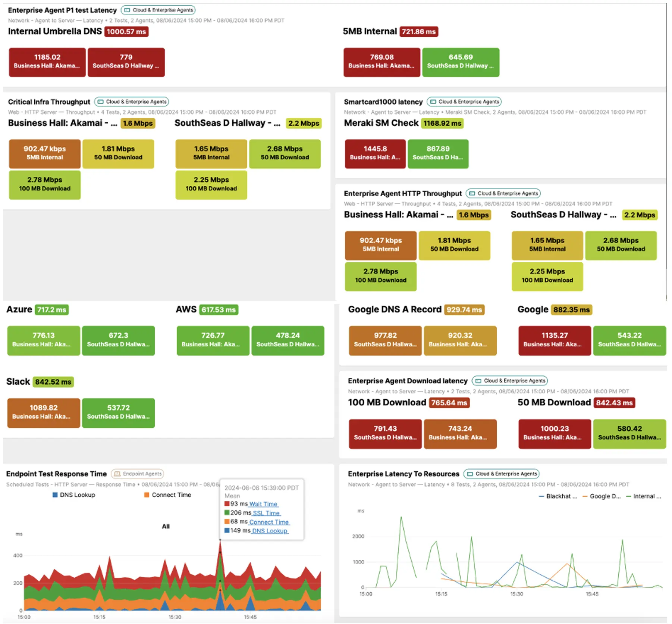Select the 537.72 SouthSeas tile under Slack
This screenshot has height=624, width=672.
118,412
